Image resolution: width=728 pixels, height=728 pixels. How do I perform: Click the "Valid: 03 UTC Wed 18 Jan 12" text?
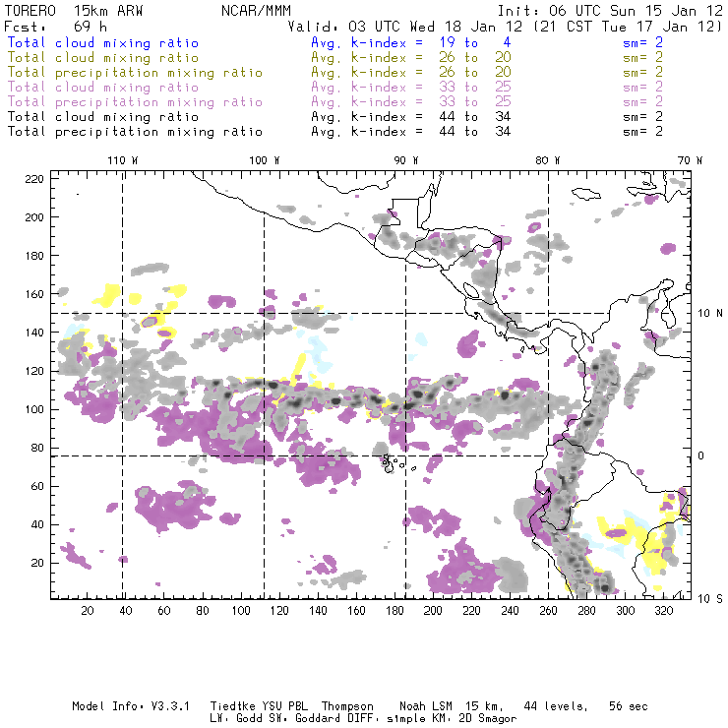coord(405,27)
